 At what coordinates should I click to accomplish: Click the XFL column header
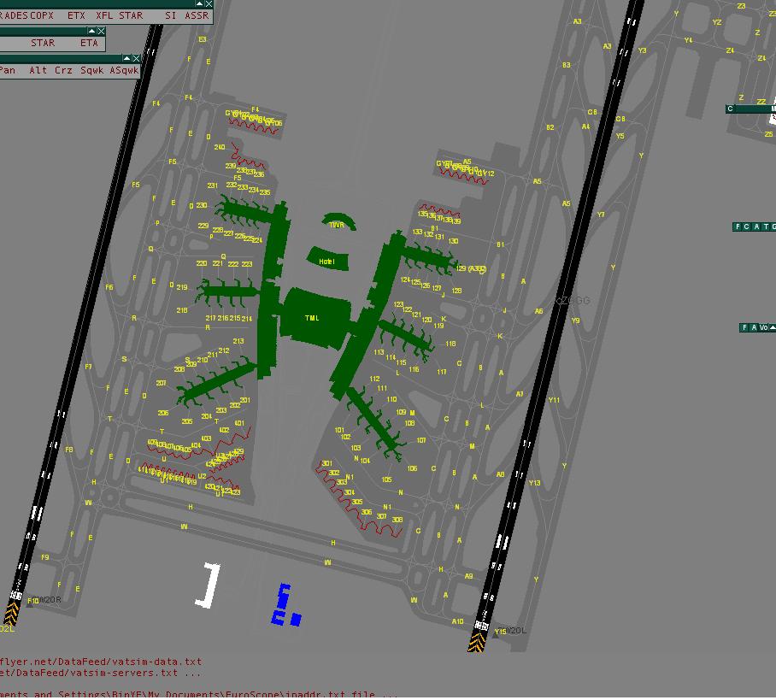point(104,16)
